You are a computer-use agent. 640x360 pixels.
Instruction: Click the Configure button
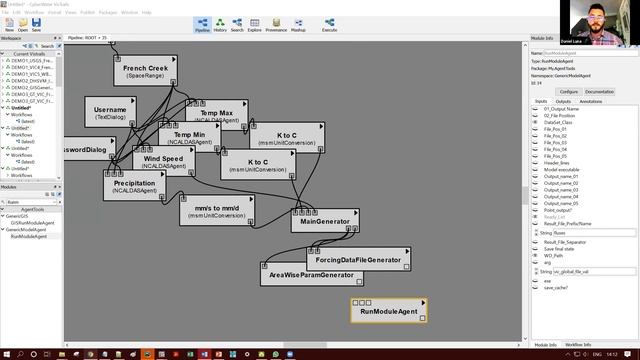click(x=569, y=92)
